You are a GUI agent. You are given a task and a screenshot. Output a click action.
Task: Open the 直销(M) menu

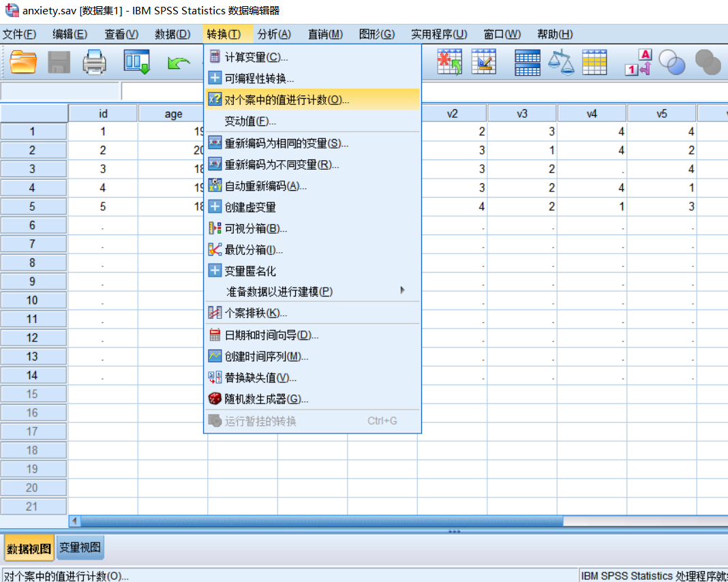[x=325, y=34]
